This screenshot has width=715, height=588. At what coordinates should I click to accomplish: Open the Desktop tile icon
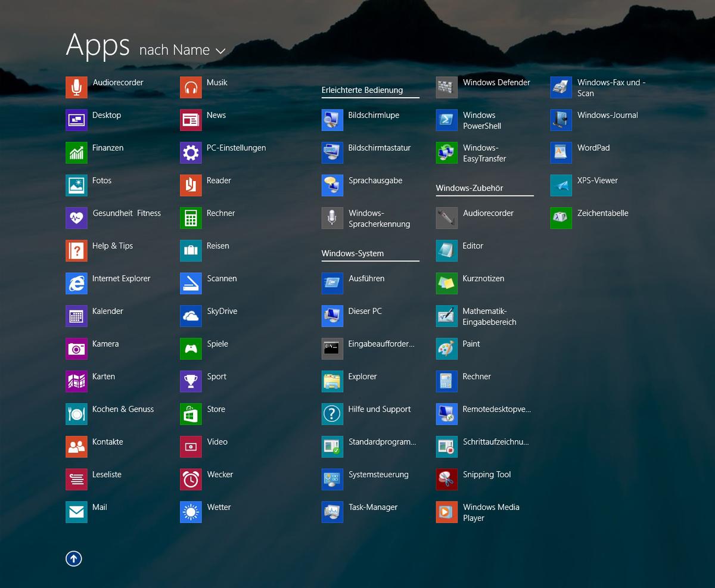76,120
